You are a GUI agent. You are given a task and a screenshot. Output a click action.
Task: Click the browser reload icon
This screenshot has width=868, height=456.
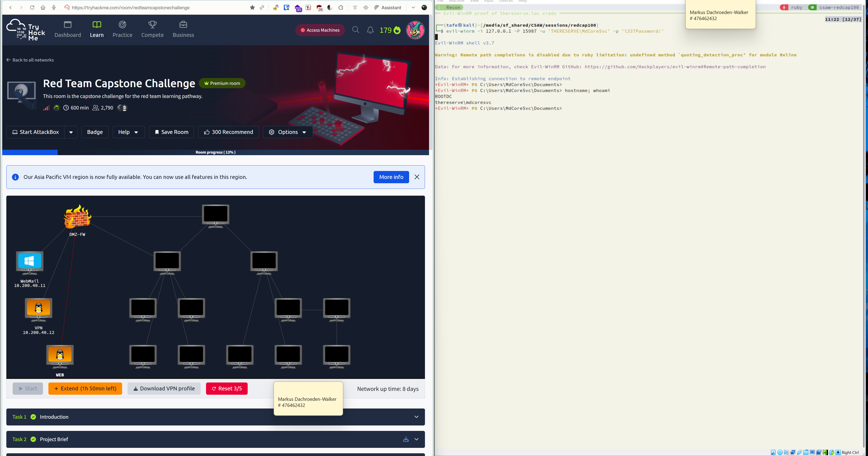(32, 7)
